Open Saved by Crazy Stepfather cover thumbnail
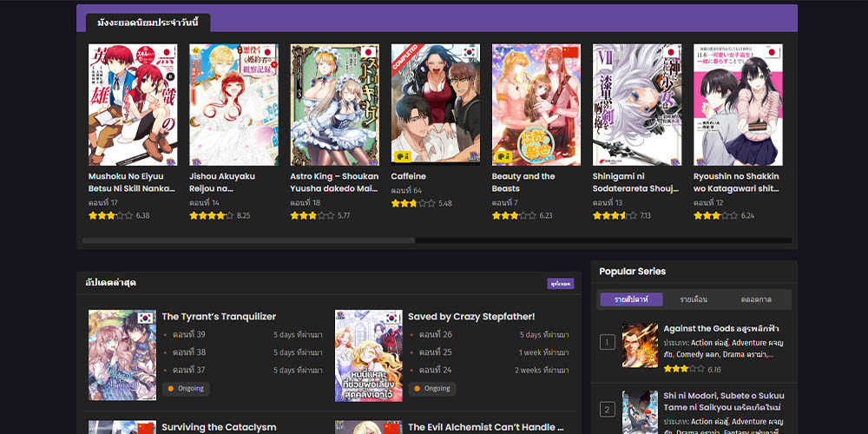Image resolution: width=868 pixels, height=434 pixels. [x=369, y=355]
